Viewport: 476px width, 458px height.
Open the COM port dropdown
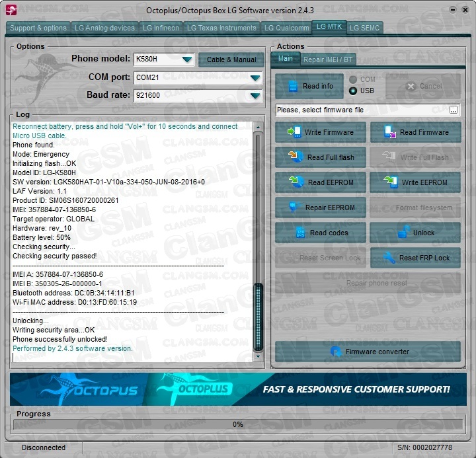tap(255, 78)
